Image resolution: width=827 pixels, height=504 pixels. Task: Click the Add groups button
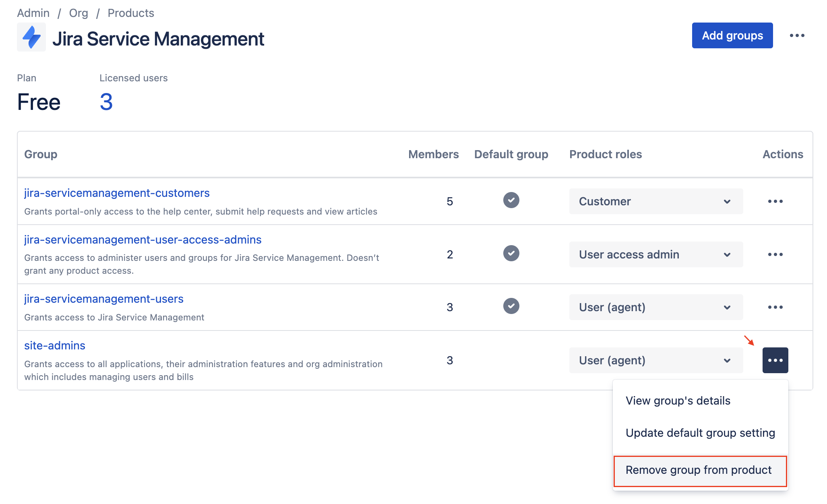pos(732,35)
